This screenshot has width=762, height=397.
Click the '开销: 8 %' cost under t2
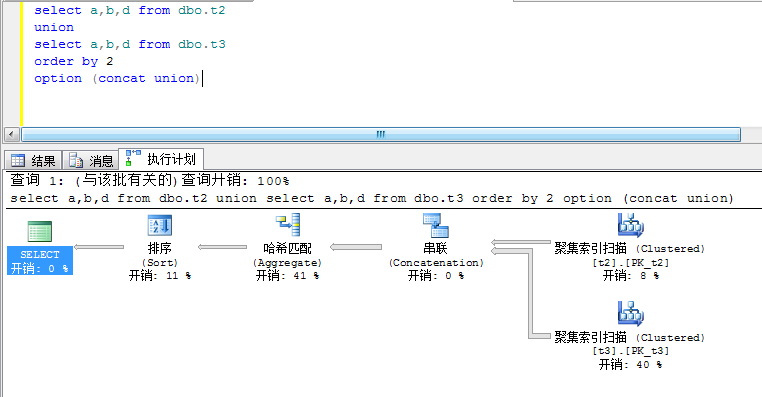pos(630,276)
